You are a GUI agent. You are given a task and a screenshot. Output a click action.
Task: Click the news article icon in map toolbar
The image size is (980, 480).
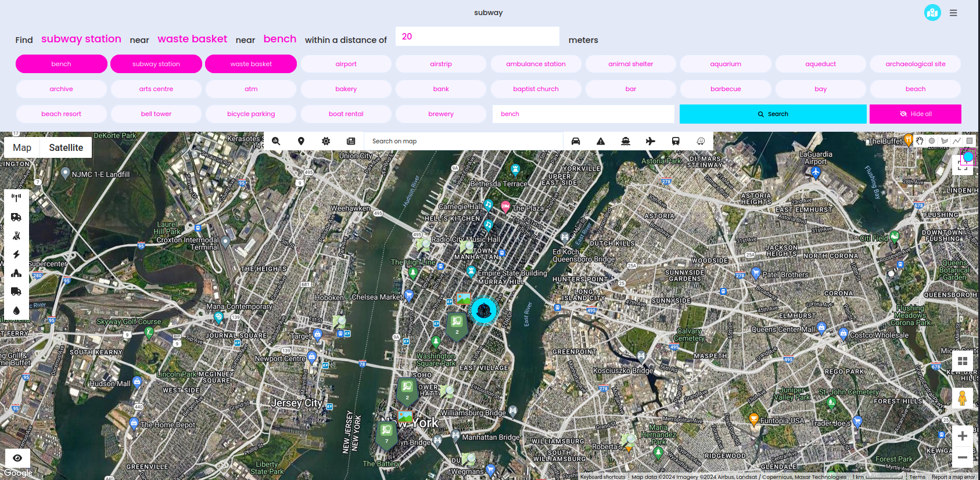point(351,141)
